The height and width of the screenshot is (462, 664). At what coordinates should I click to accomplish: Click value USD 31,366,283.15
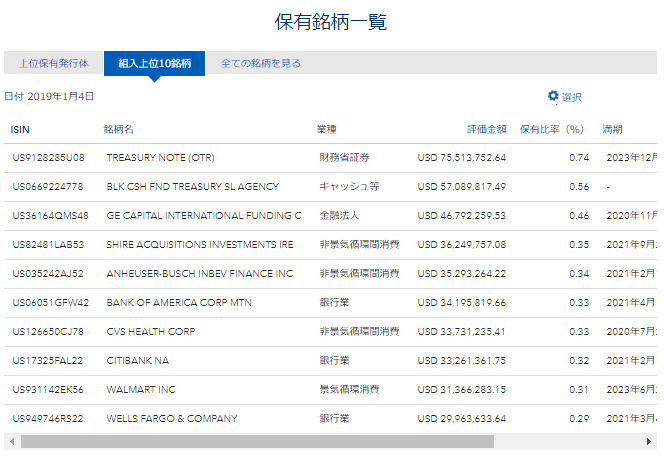[x=462, y=390]
